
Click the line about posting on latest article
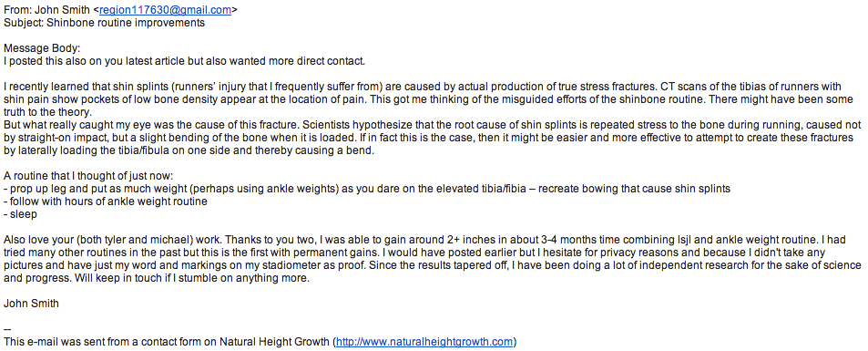pos(184,61)
